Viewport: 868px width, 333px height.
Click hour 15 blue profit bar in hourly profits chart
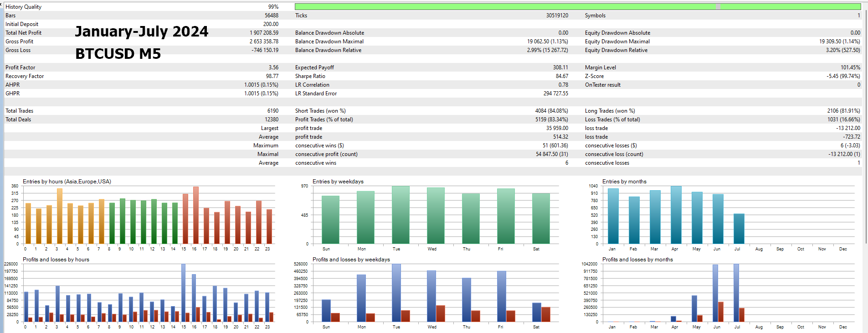184,293
